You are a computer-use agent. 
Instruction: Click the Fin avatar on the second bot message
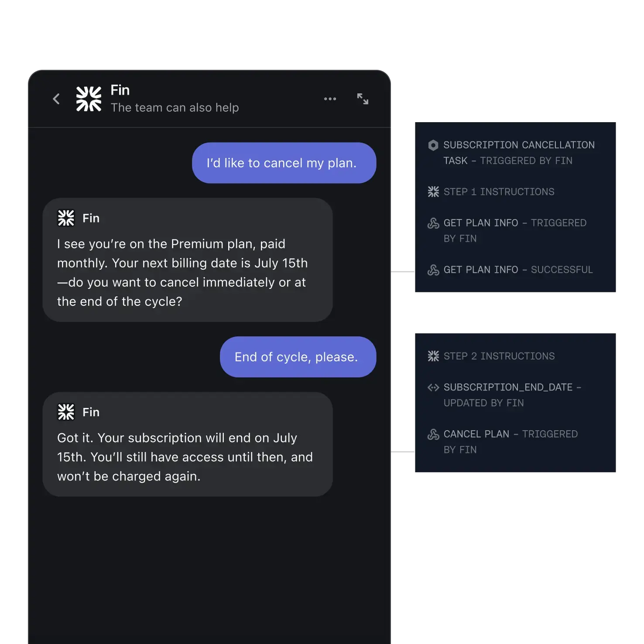66,411
